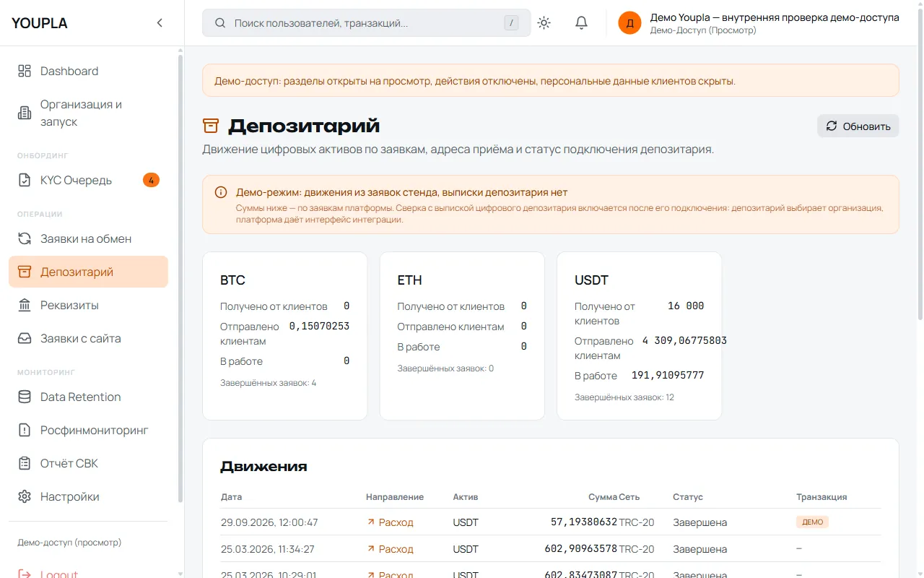Click the KYC queue badge showing 4
The height and width of the screenshot is (578, 924).
click(x=151, y=180)
